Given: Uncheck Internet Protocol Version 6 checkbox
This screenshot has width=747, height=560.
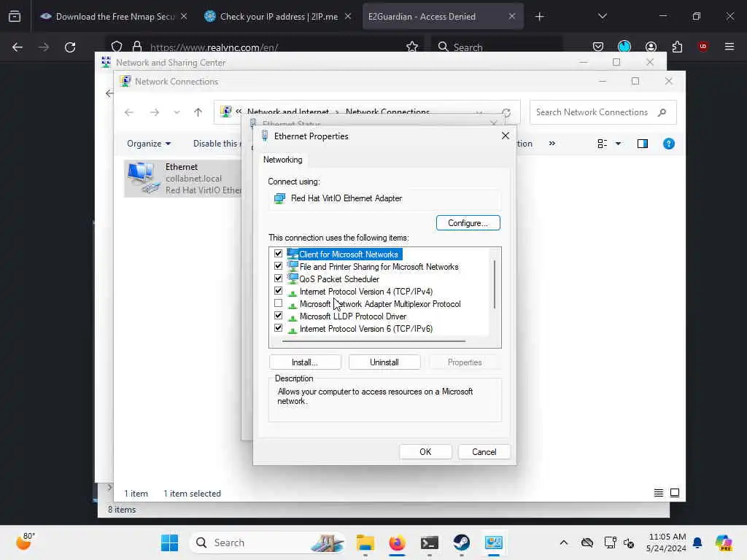Looking at the screenshot, I should [278, 328].
